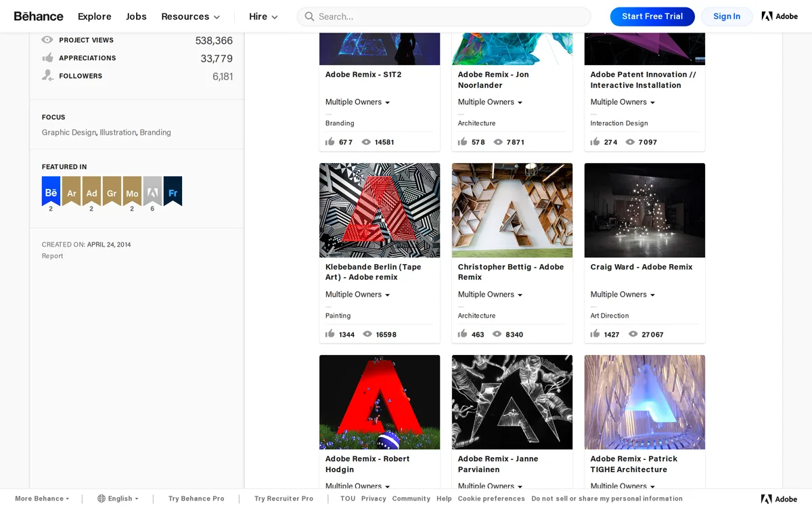Click thumbs-up icon on Craig Ward card
812x508 pixels.
pos(595,334)
